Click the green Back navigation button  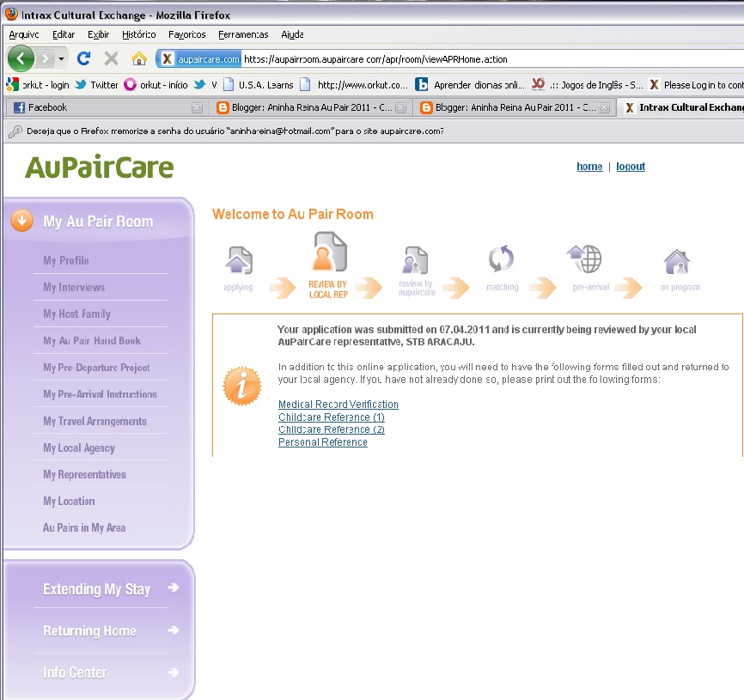click(21, 58)
